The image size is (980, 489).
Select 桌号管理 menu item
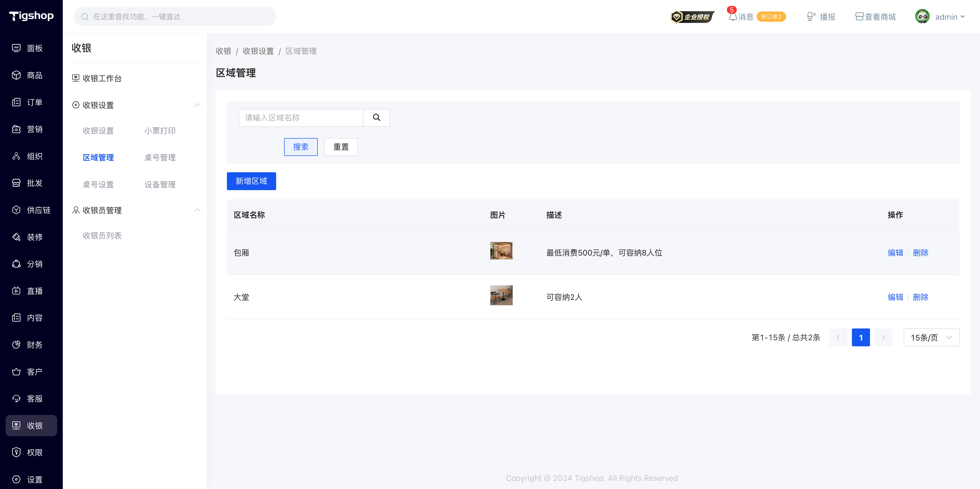pyautogui.click(x=160, y=157)
